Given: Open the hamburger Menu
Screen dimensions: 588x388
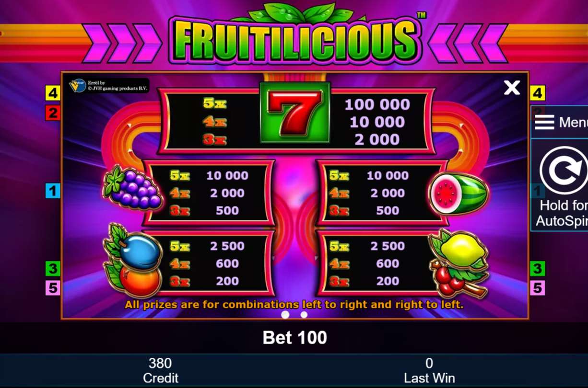Looking at the screenshot, I should (560, 122).
